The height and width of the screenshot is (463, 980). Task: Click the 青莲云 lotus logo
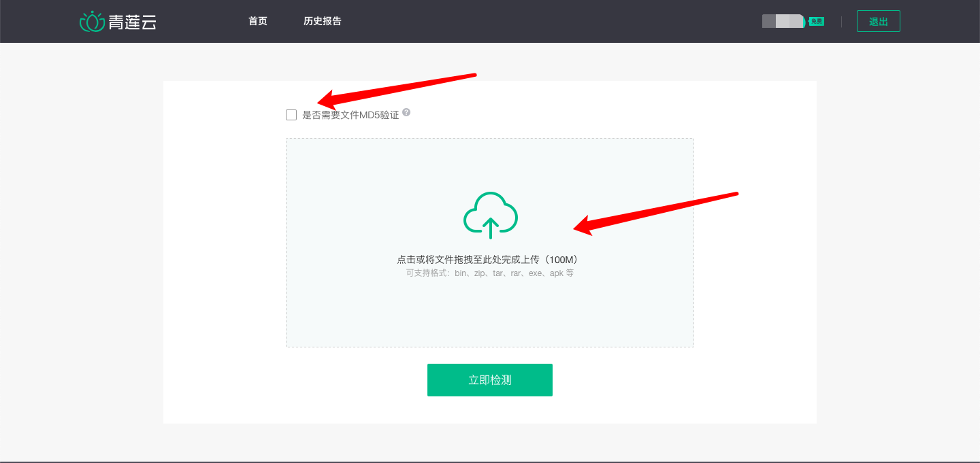coord(118,22)
